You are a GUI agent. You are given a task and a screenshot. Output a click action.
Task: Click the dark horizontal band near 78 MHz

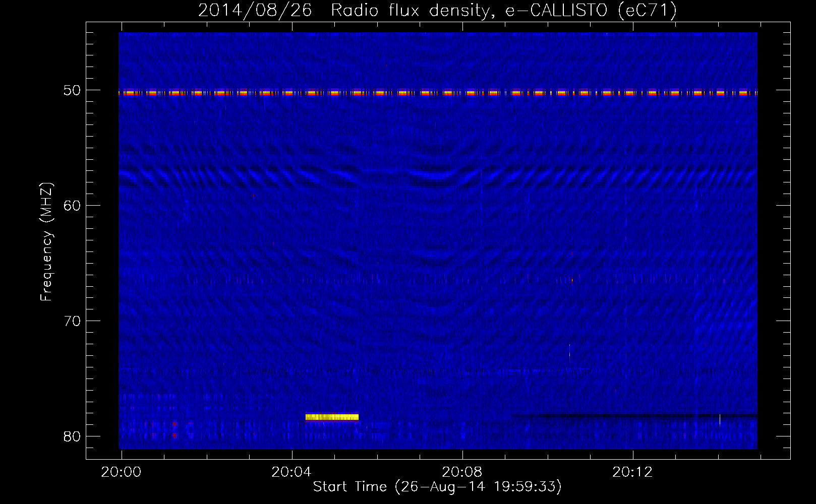click(634, 416)
